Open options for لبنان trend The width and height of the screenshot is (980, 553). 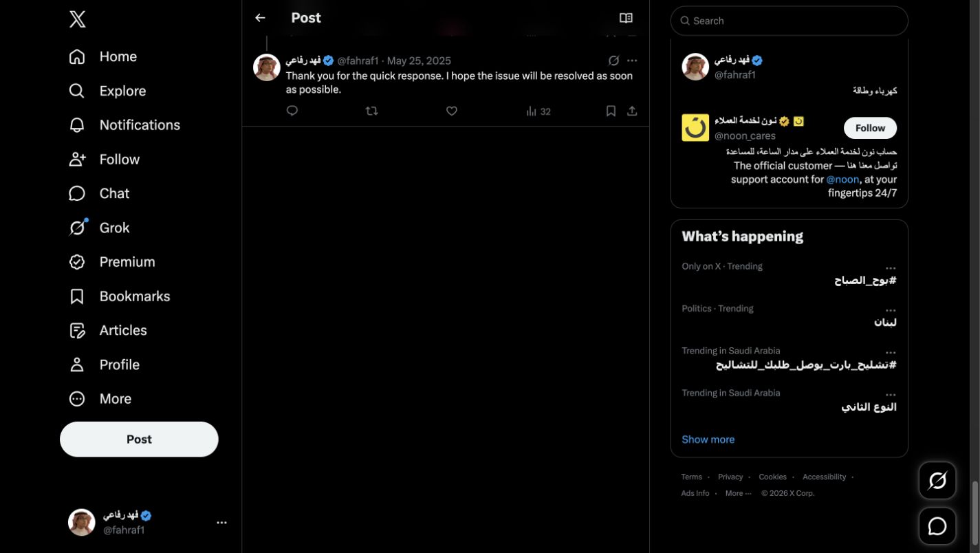891,310
